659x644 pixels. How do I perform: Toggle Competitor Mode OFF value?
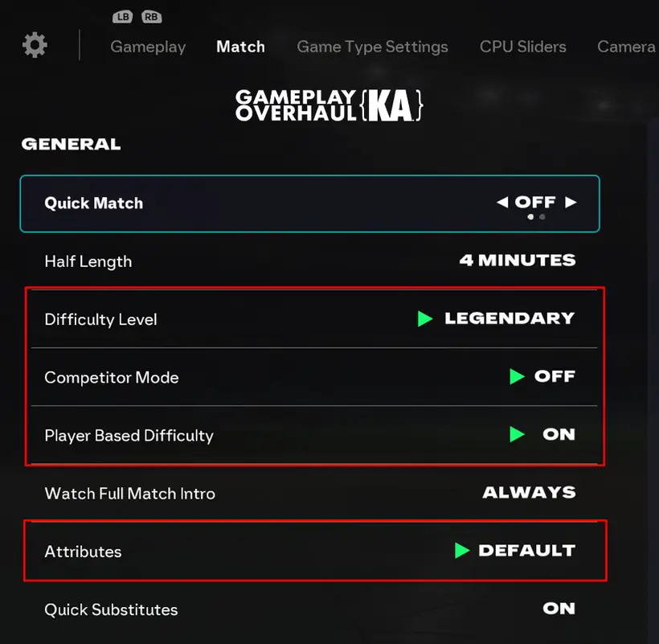tap(555, 376)
